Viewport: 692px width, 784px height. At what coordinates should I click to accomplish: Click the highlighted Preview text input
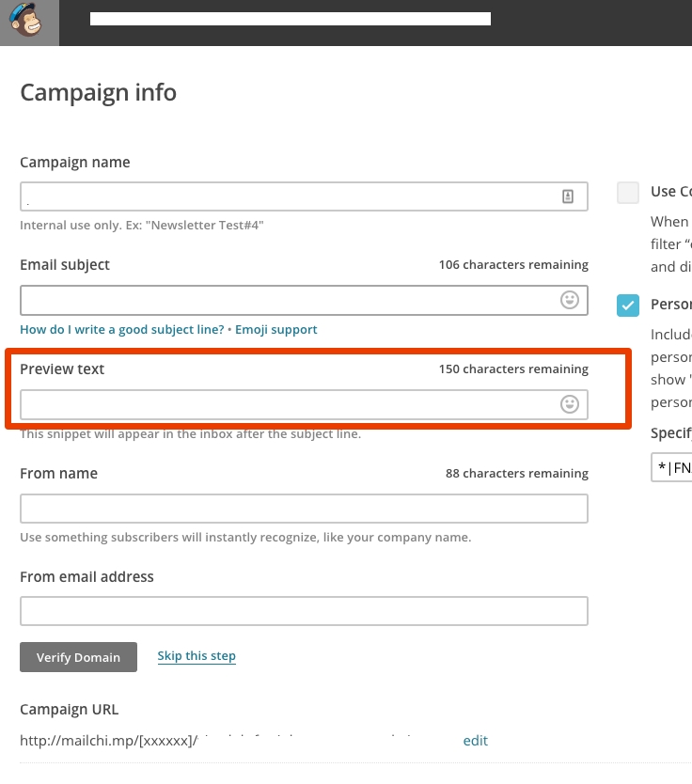point(282,404)
